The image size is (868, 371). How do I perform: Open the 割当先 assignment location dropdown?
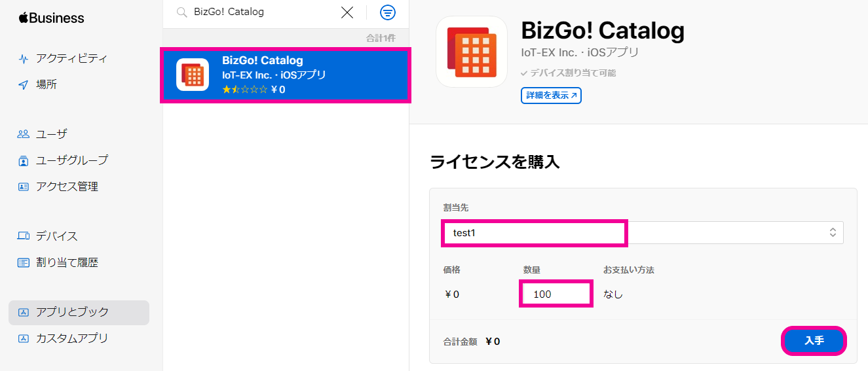coord(642,232)
